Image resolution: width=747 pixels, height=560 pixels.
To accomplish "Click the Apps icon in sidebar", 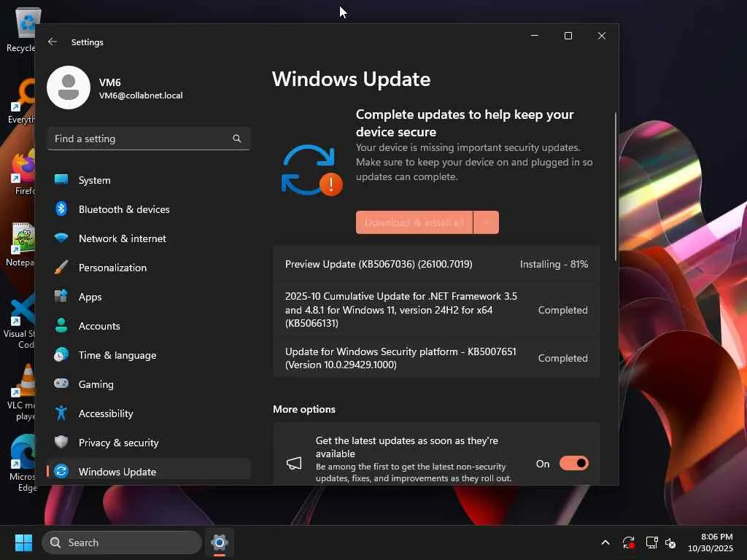I will (61, 296).
